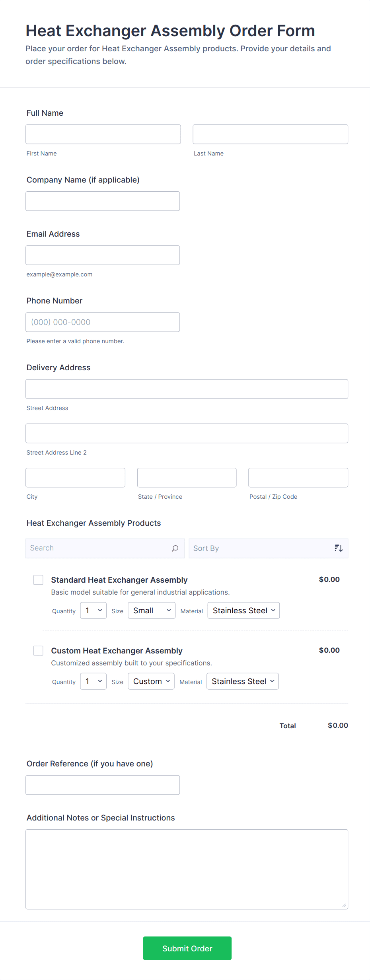Screen dimensions: 370x980
Task: Open the Standard assembly Quantity dropdown
Action: pos(93,611)
